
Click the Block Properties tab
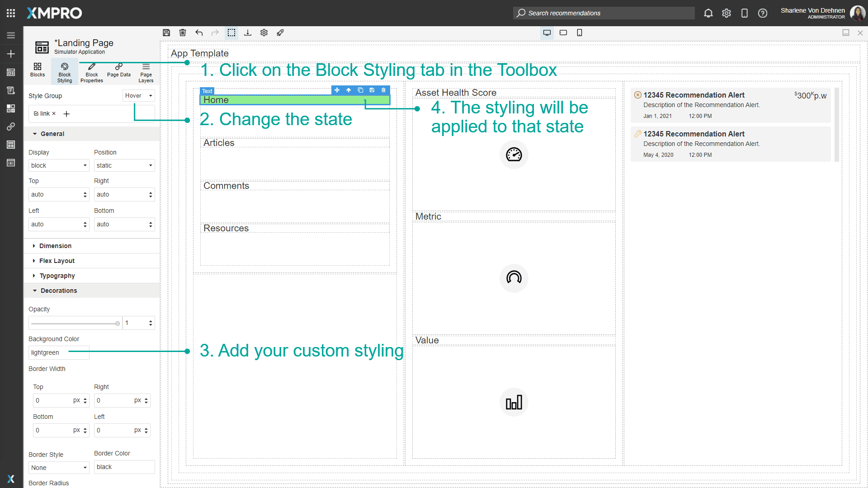pos(91,72)
